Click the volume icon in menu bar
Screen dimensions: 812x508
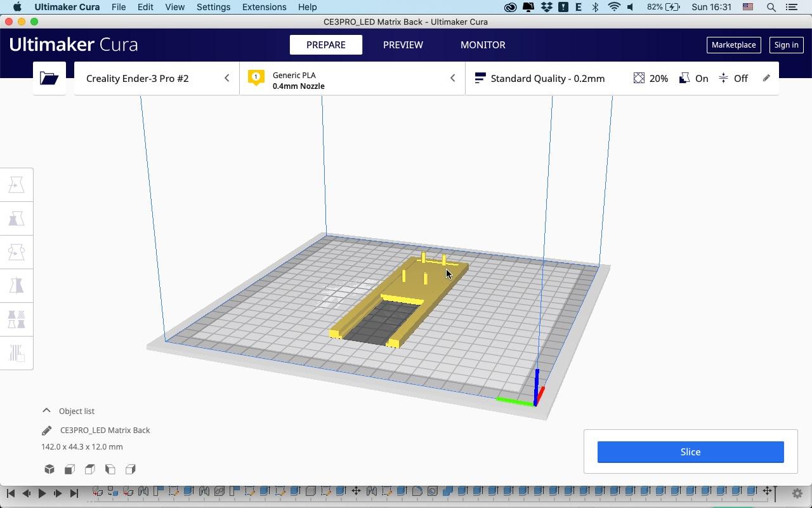(x=631, y=7)
